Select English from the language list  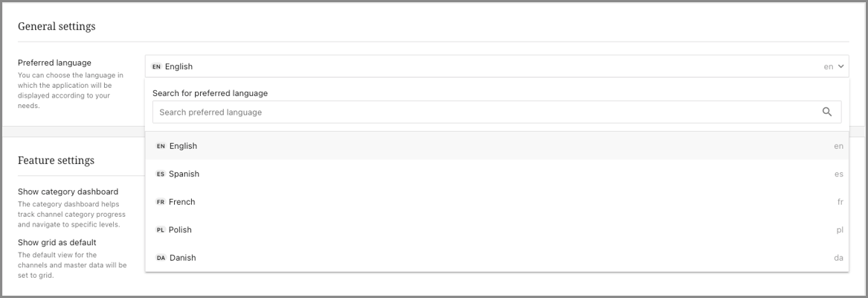pyautogui.click(x=497, y=146)
